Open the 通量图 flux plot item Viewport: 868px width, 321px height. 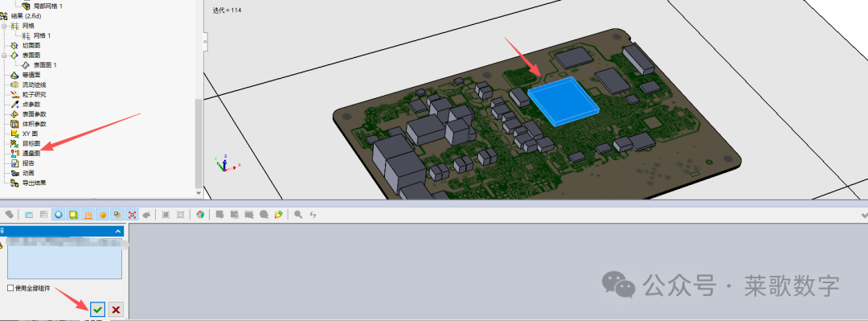pos(31,154)
